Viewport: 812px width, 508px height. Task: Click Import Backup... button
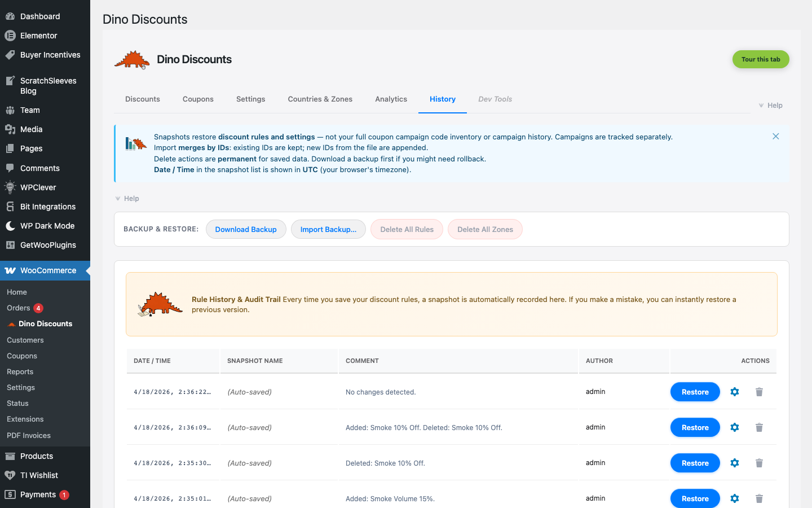(x=328, y=229)
